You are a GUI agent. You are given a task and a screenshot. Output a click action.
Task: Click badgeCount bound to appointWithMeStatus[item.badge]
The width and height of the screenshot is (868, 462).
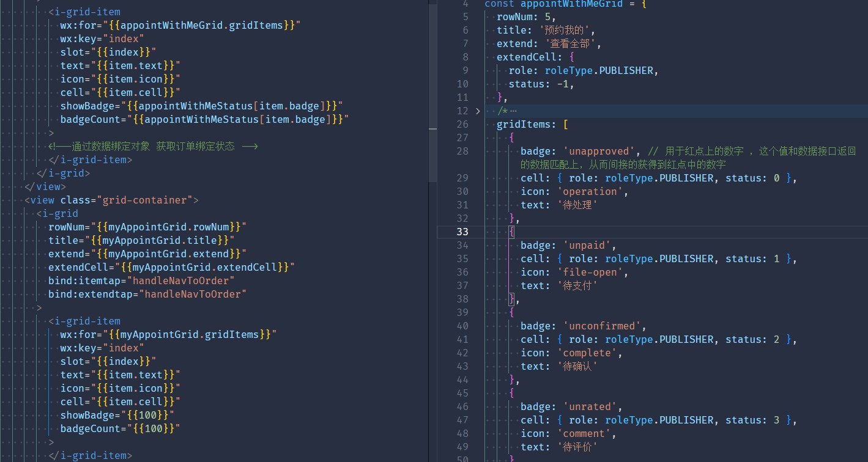click(205, 119)
